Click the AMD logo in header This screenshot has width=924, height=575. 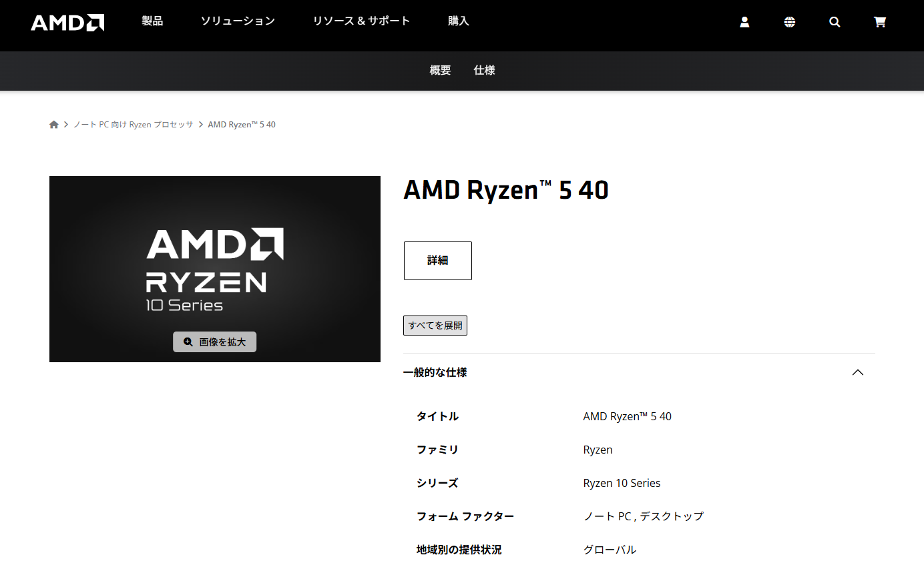(x=67, y=22)
